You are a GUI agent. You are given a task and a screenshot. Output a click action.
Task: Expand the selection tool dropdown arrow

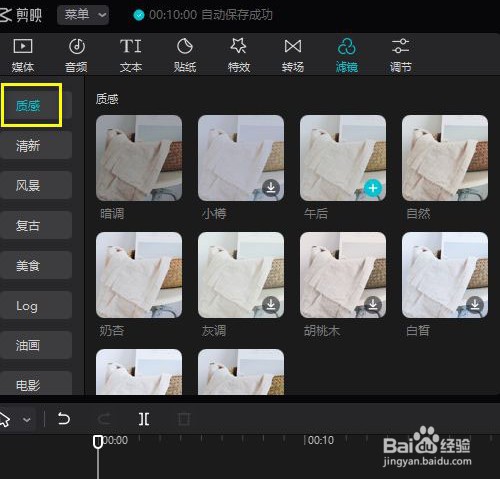tap(27, 419)
